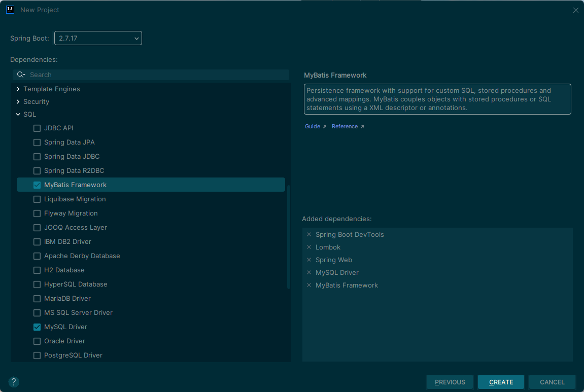The height and width of the screenshot is (392, 584).
Task: Click the 'Dependencies:' label
Action: pyautogui.click(x=34, y=59)
